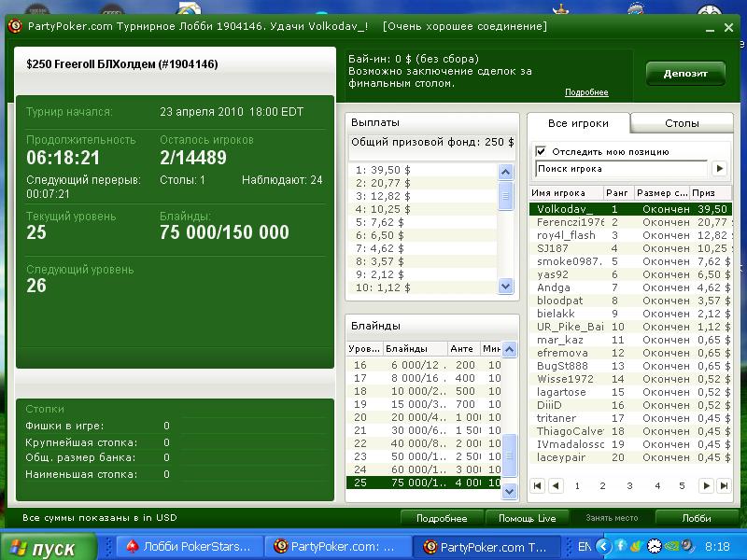The height and width of the screenshot is (560, 747).
Task: Select the laceypair player row
Action: click(630, 457)
